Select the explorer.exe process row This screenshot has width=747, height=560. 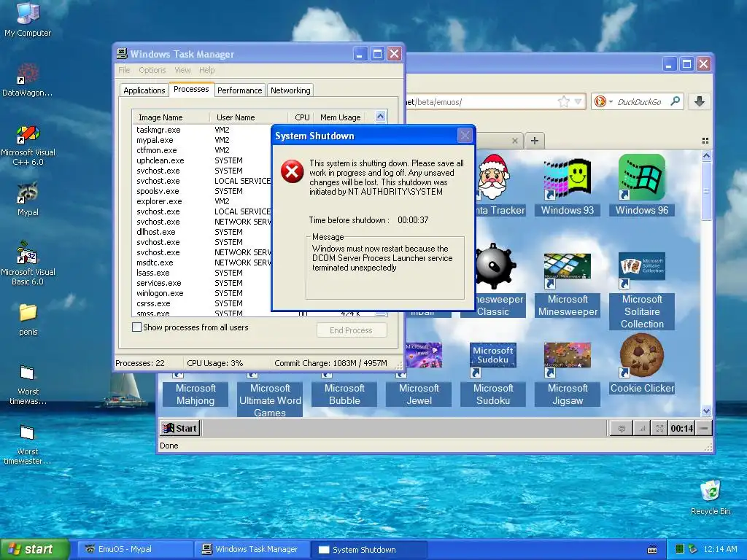coord(202,201)
